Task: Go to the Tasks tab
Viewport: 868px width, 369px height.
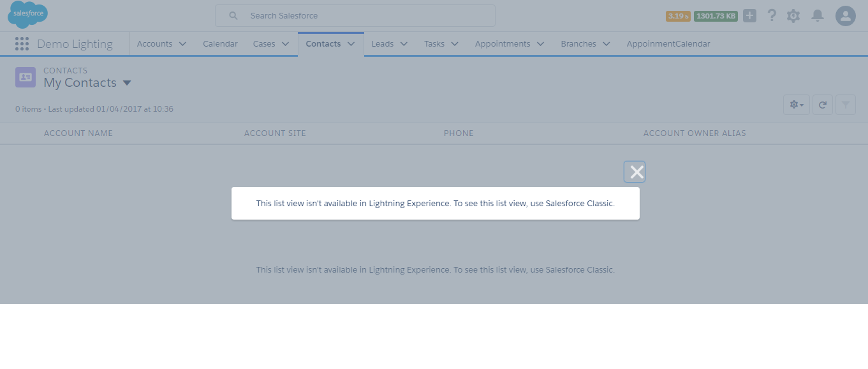Action: [434, 44]
